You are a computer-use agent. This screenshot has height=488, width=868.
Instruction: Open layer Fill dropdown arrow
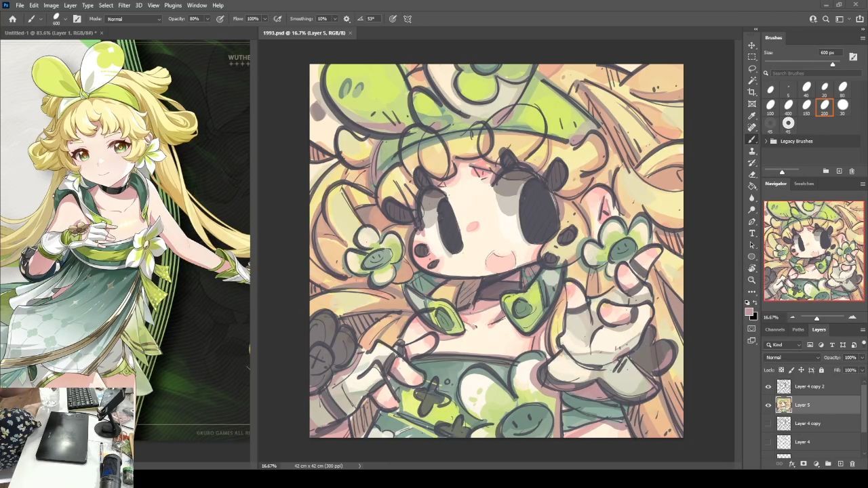pos(862,370)
